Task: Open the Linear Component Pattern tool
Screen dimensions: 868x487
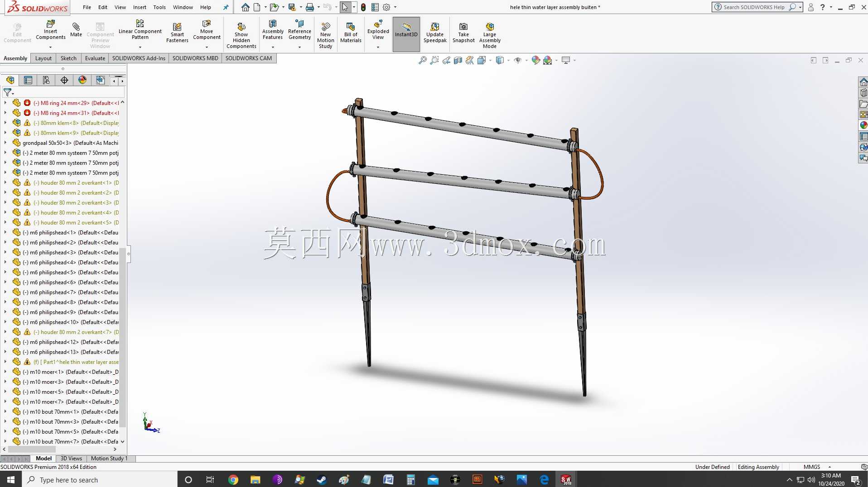Action: coord(140,30)
